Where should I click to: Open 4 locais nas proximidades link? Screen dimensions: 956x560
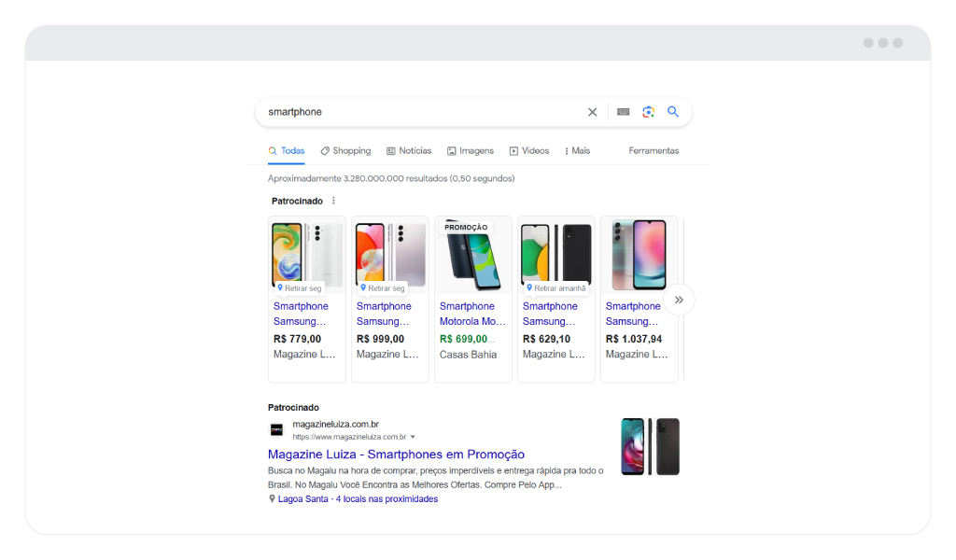tap(387, 499)
